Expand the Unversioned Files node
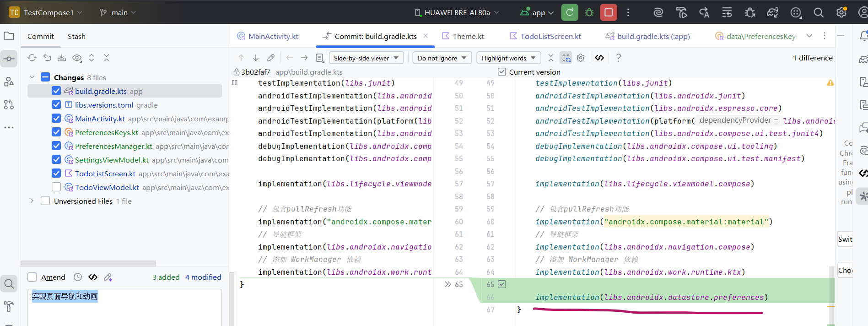 point(32,201)
